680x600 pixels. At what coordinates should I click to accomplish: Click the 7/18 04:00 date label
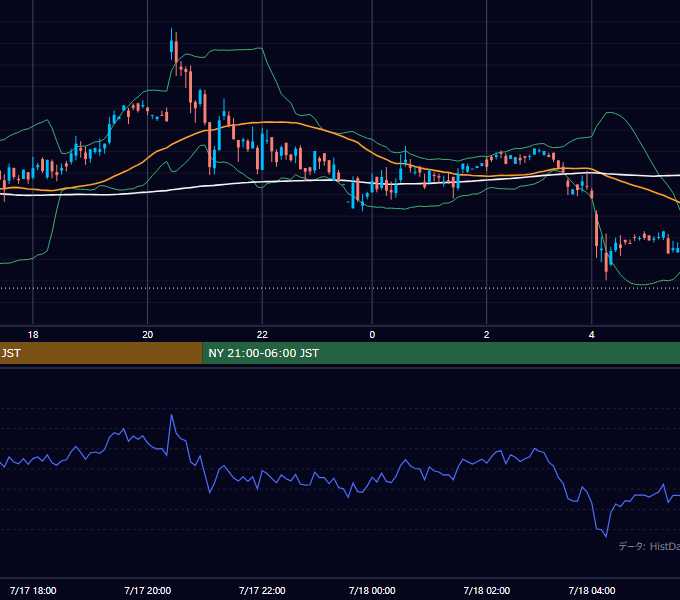[x=592, y=590]
